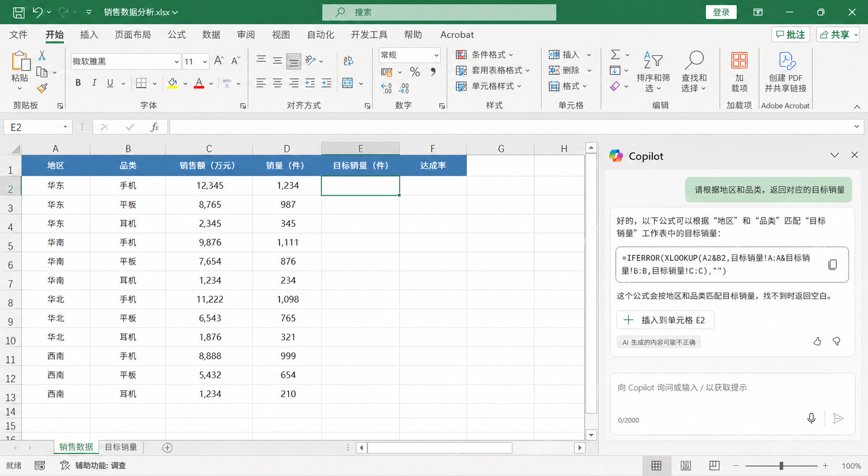This screenshot has height=476, width=868.
Task: Increase font size with the larger A icon
Action: click(219, 61)
